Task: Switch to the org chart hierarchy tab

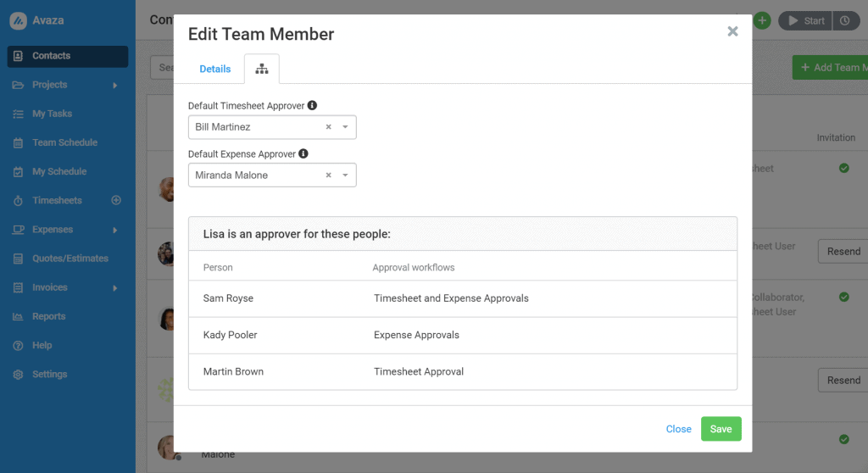Action: tap(261, 70)
